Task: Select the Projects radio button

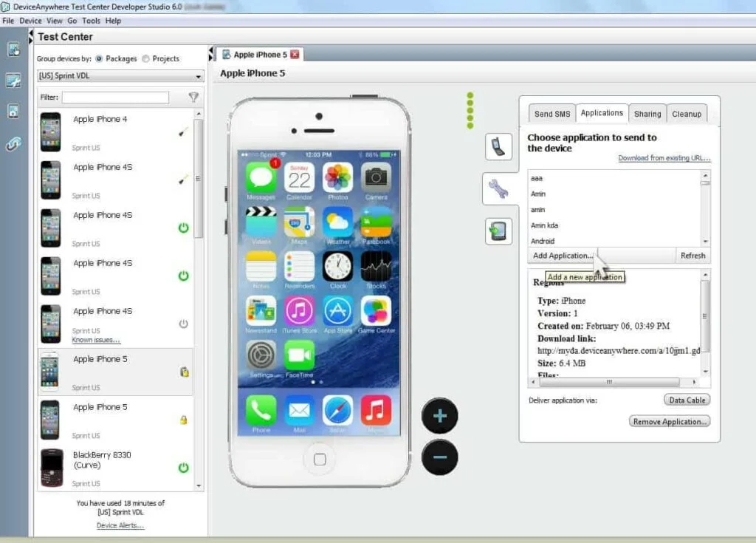Action: (145, 58)
